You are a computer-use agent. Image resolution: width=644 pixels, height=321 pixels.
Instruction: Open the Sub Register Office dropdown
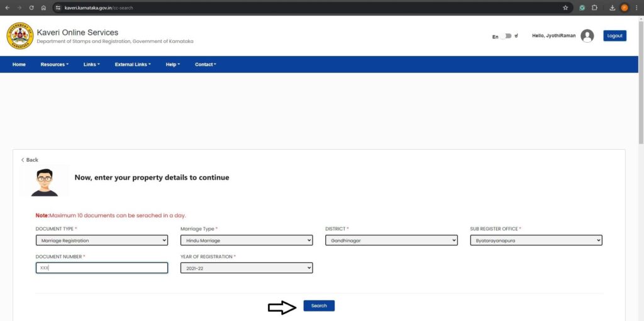tap(536, 240)
